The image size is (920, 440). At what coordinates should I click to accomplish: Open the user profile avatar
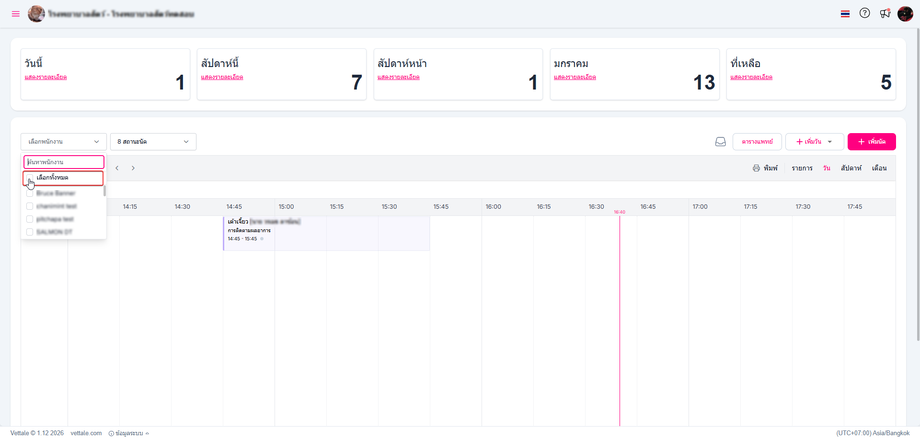pyautogui.click(x=905, y=14)
